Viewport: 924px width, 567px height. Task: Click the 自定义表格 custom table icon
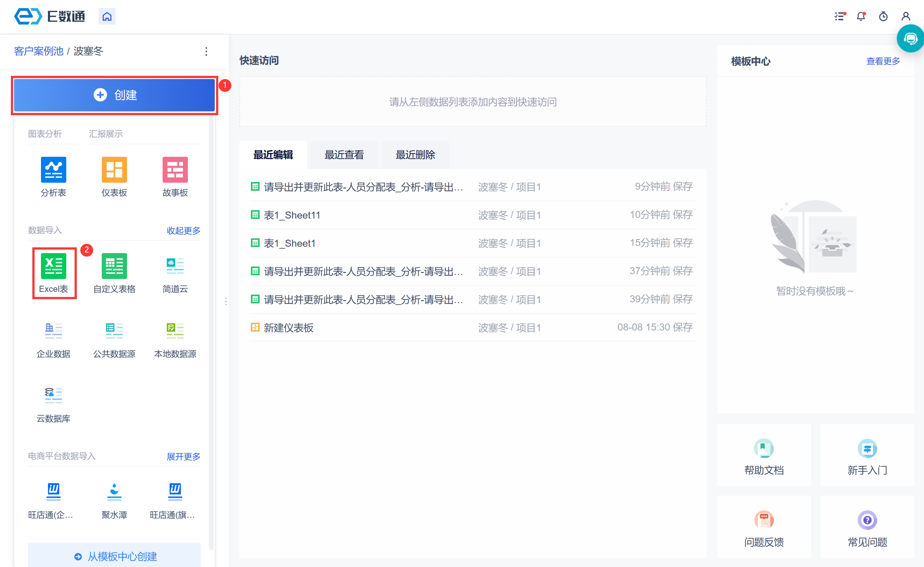coord(114,266)
